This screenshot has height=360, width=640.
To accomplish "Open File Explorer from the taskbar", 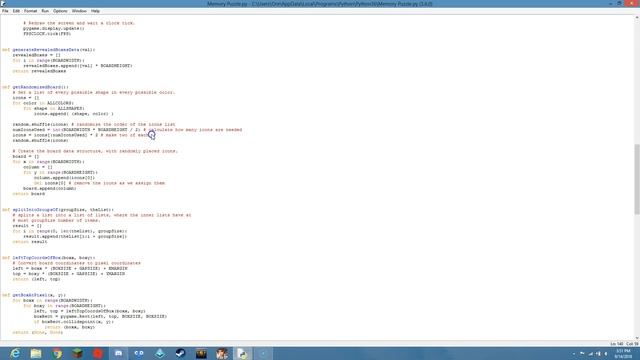I will [36, 353].
